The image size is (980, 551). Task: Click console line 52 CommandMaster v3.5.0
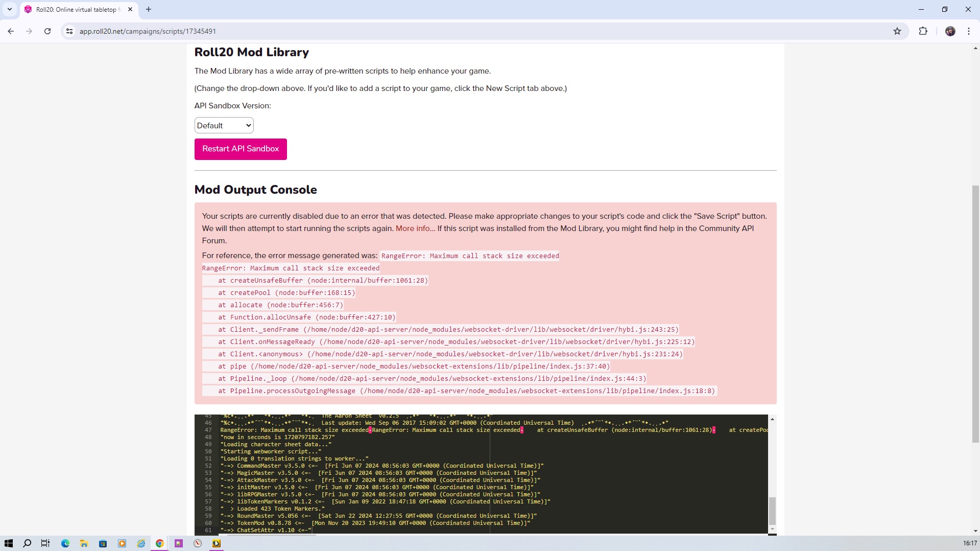[382, 466]
